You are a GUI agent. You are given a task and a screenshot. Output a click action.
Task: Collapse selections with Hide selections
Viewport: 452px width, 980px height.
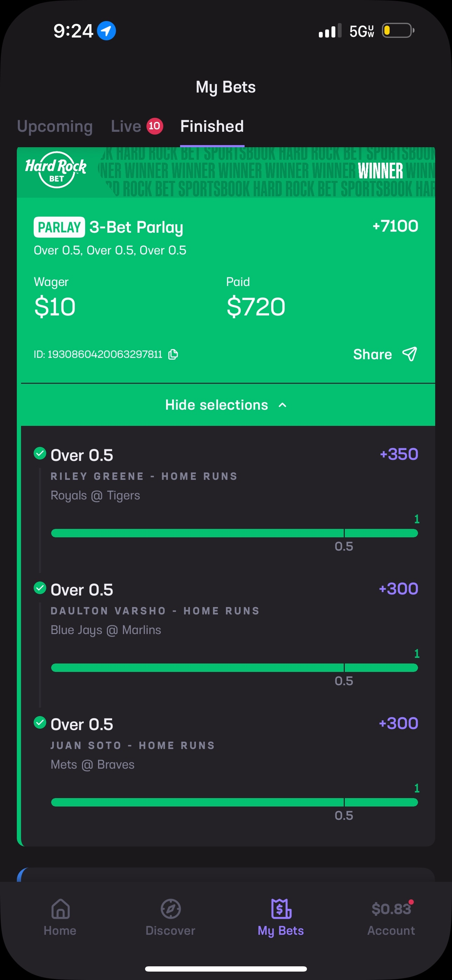pyautogui.click(x=217, y=405)
